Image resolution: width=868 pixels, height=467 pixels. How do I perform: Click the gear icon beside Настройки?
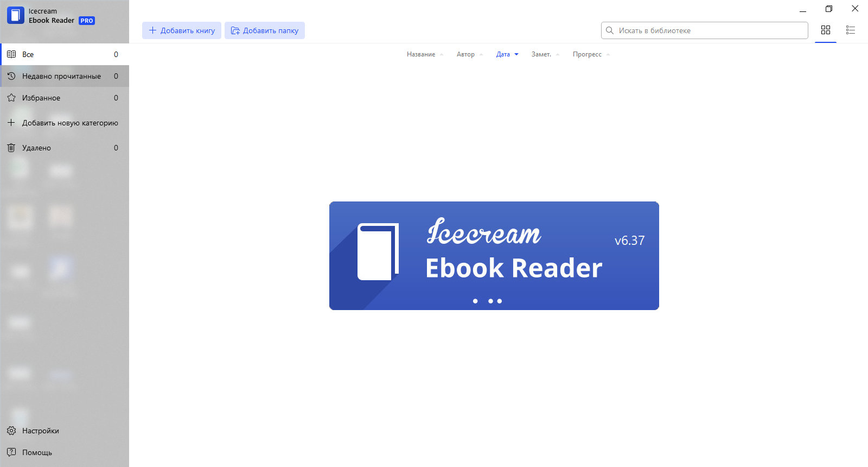tap(11, 431)
